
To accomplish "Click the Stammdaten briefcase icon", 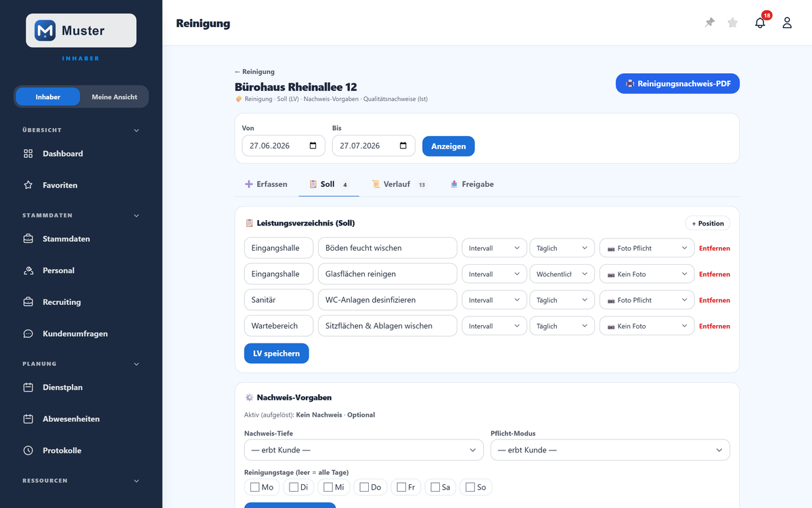I will [x=28, y=239].
